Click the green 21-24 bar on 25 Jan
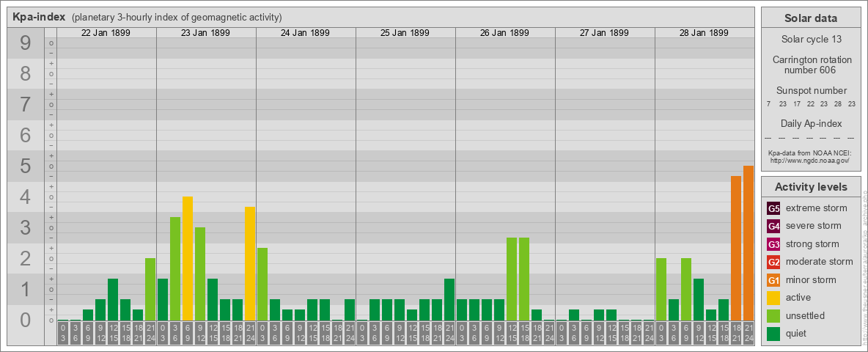The image size is (868, 352). click(x=449, y=299)
